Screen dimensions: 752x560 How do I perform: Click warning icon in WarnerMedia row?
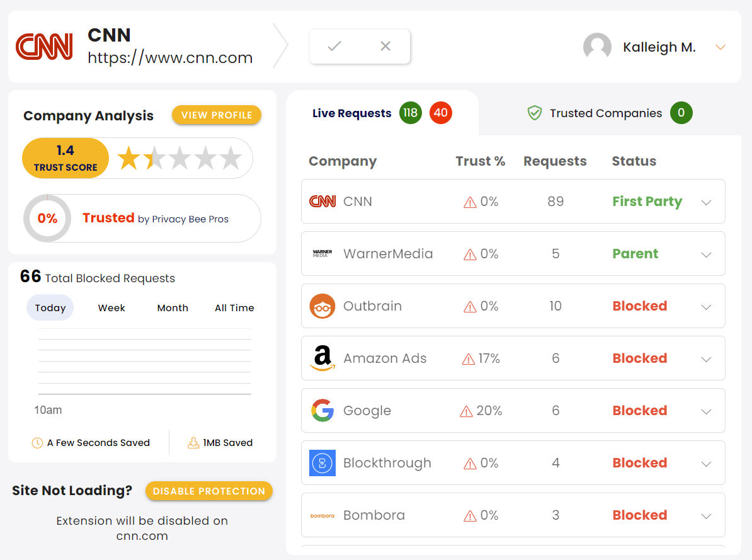[x=470, y=255]
